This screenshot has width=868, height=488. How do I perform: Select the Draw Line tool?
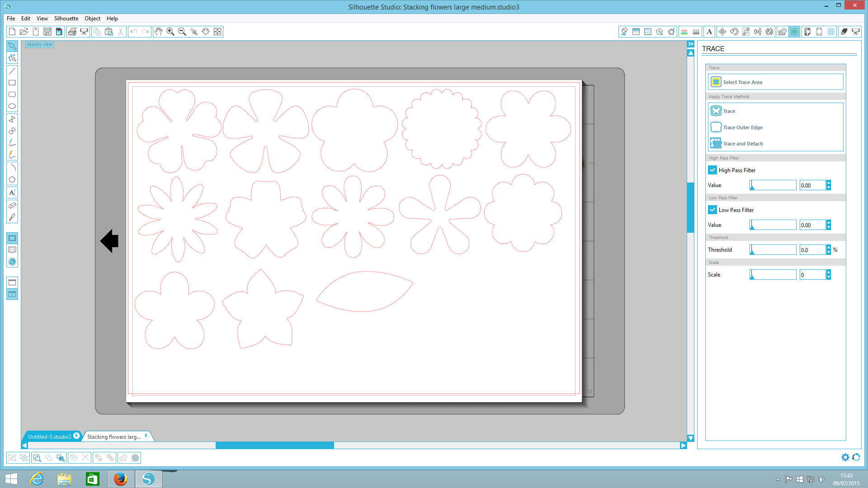tap(12, 70)
